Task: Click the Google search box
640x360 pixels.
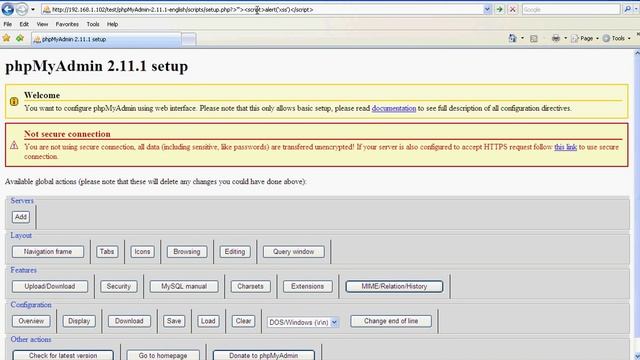Action: click(571, 9)
